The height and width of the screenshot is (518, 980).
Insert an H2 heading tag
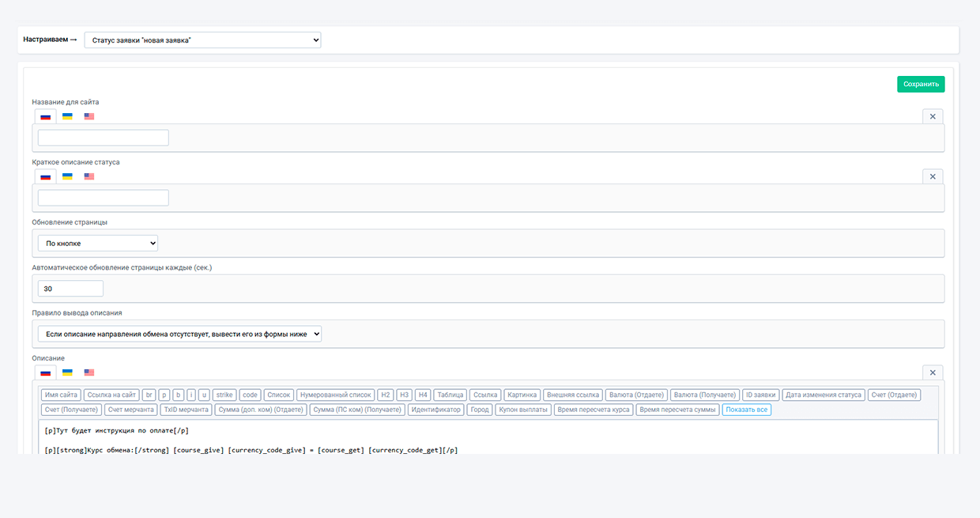386,395
